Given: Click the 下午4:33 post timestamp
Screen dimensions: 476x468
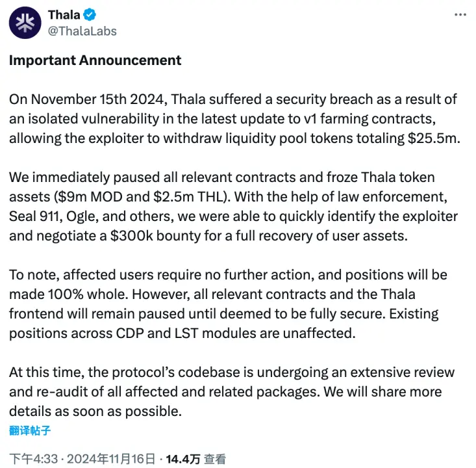Looking at the screenshot, I should tap(33, 459).
